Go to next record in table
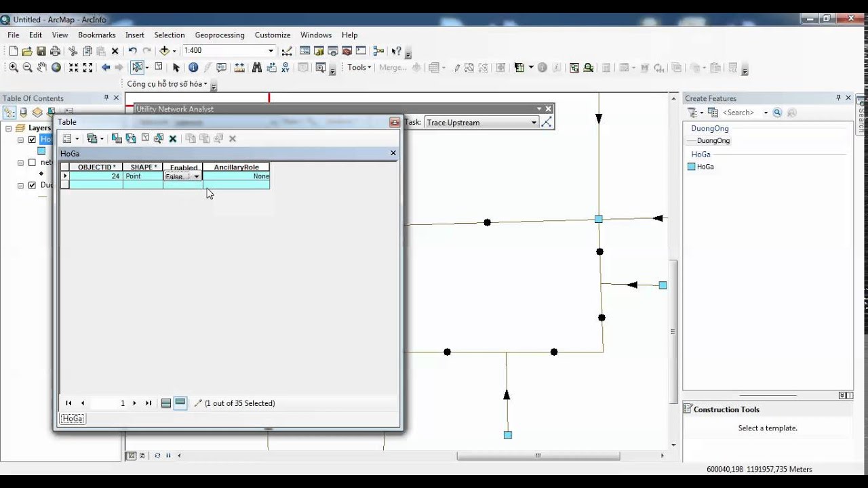 (x=134, y=403)
